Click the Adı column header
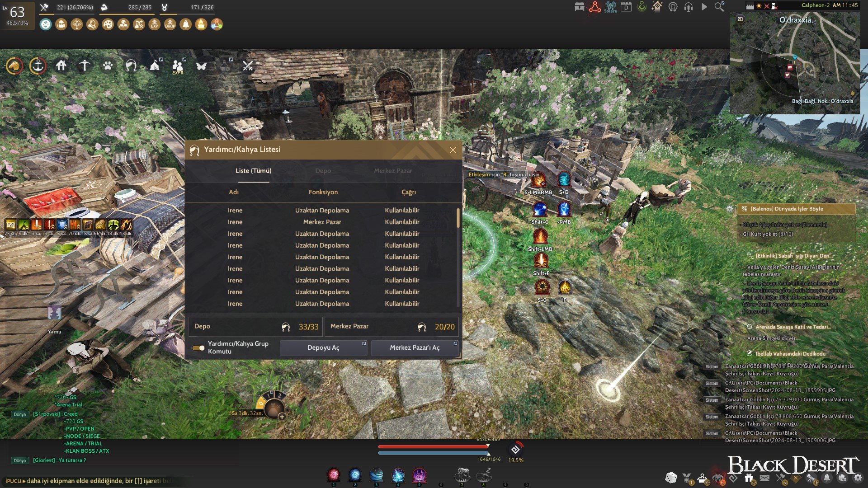868x488 pixels. 234,192
